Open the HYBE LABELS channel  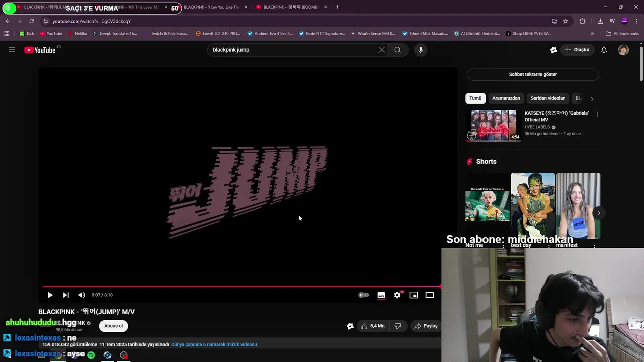coord(537,127)
